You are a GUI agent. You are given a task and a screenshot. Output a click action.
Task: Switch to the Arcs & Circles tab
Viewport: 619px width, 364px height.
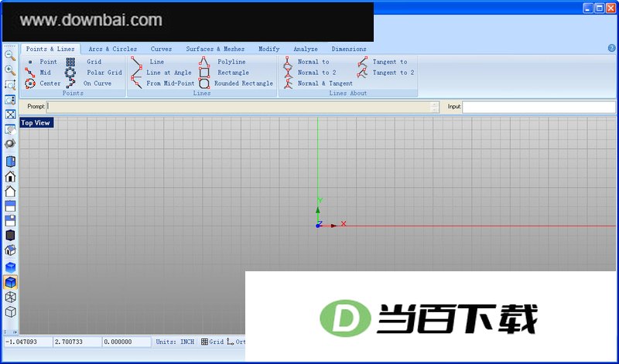point(113,49)
